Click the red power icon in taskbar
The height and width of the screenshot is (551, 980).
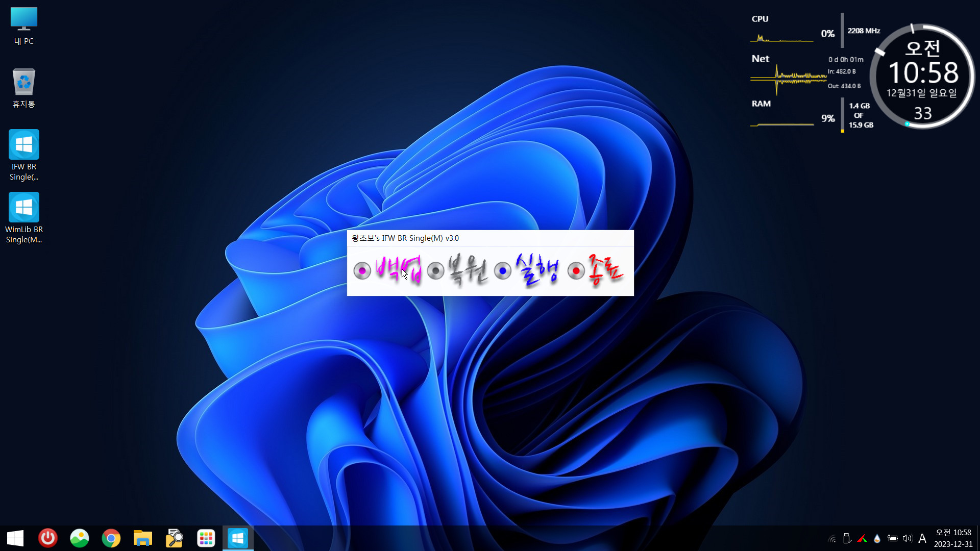tap(48, 538)
